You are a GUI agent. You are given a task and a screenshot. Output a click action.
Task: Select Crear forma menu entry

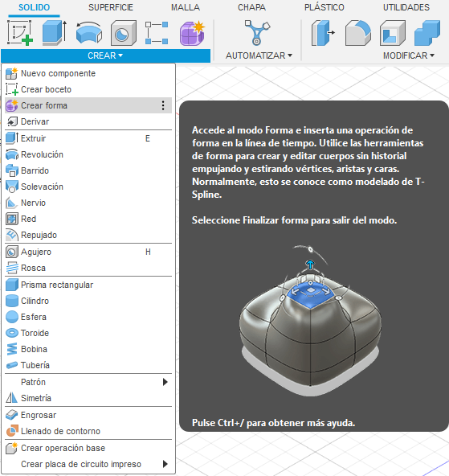88,105
